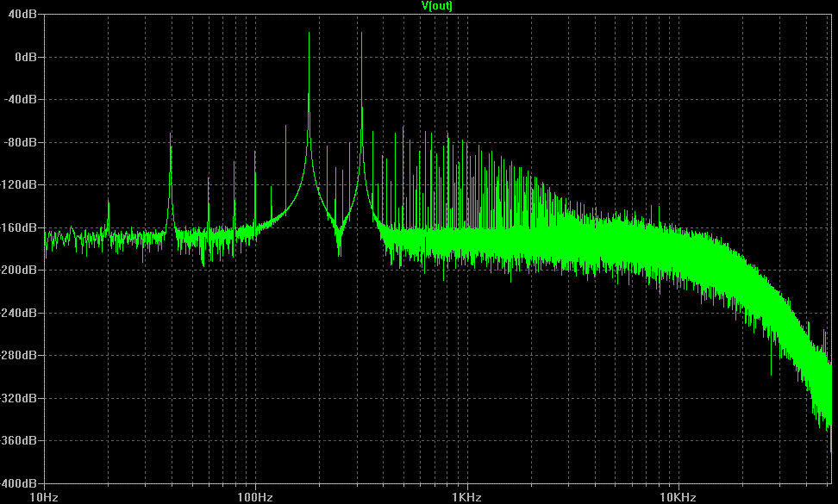The height and width of the screenshot is (504, 838).
Task: Click the 10Hz frequency axis label
Action: 44,498
